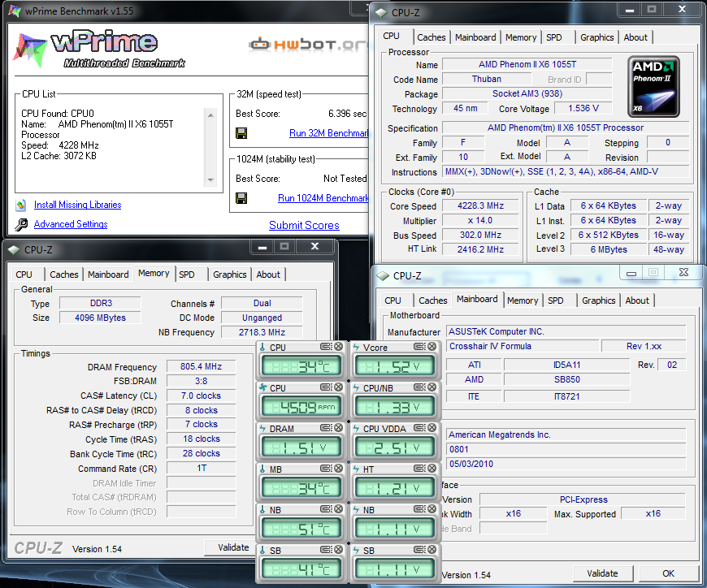The image size is (707, 588).
Task: Switch to SPD tab in Memory CPU-Z window
Action: pos(187,275)
